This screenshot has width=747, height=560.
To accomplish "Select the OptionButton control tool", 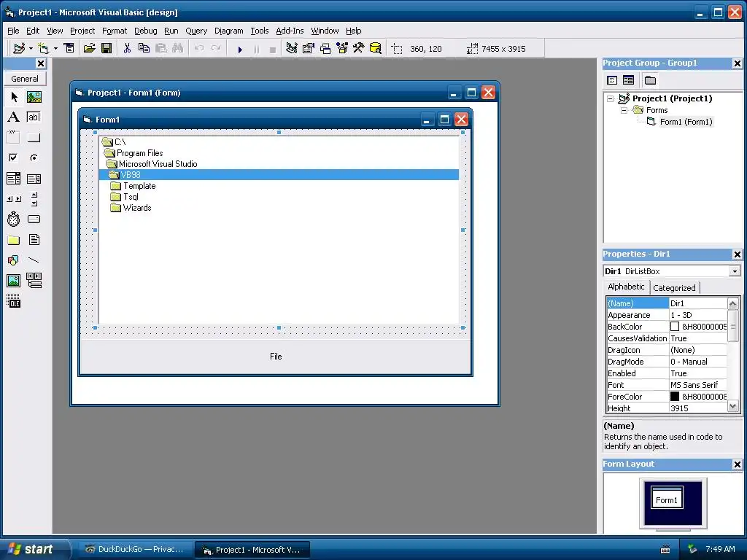I will click(x=34, y=157).
